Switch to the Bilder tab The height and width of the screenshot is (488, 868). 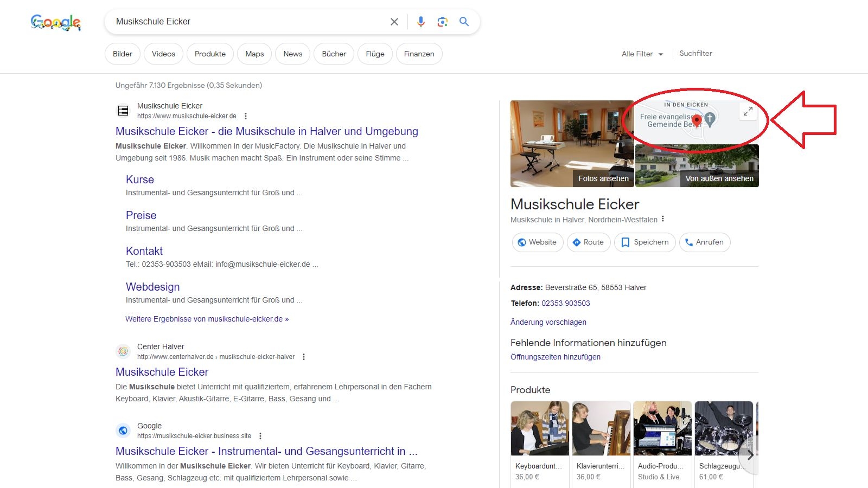123,54
